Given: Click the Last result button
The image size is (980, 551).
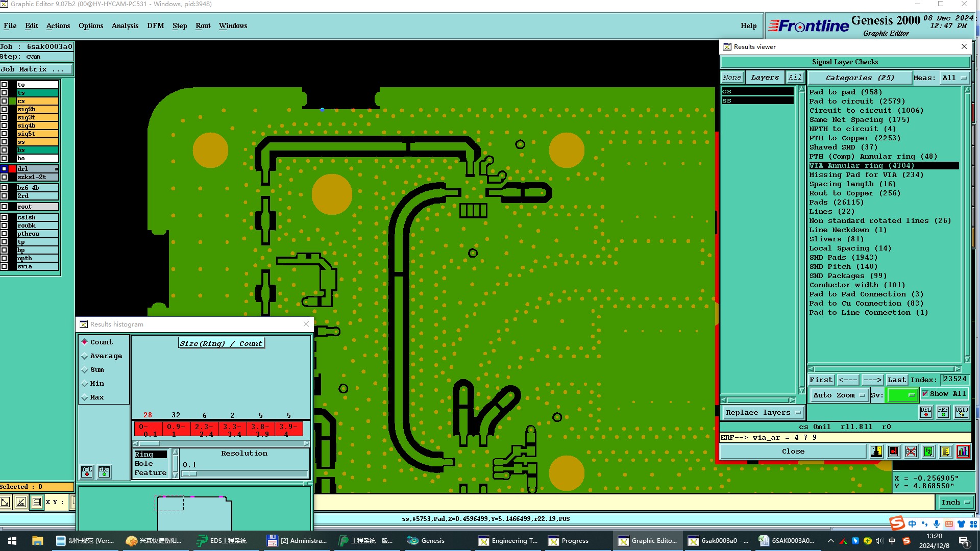Looking at the screenshot, I should pyautogui.click(x=896, y=380).
